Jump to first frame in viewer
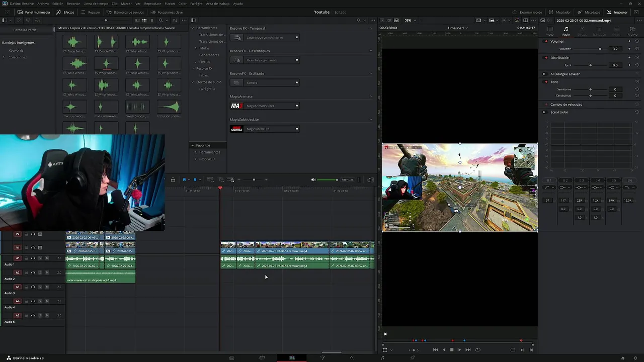The height and width of the screenshot is (362, 644). [x=436, y=349]
